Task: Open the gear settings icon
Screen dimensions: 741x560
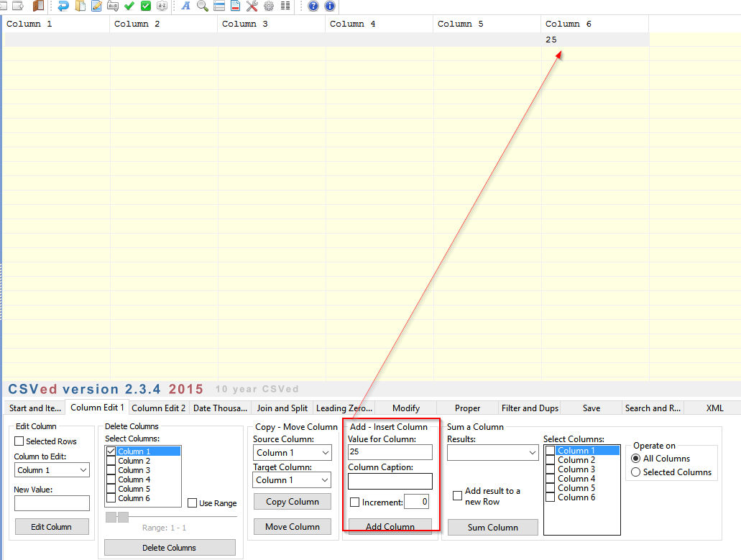Action: (268, 6)
